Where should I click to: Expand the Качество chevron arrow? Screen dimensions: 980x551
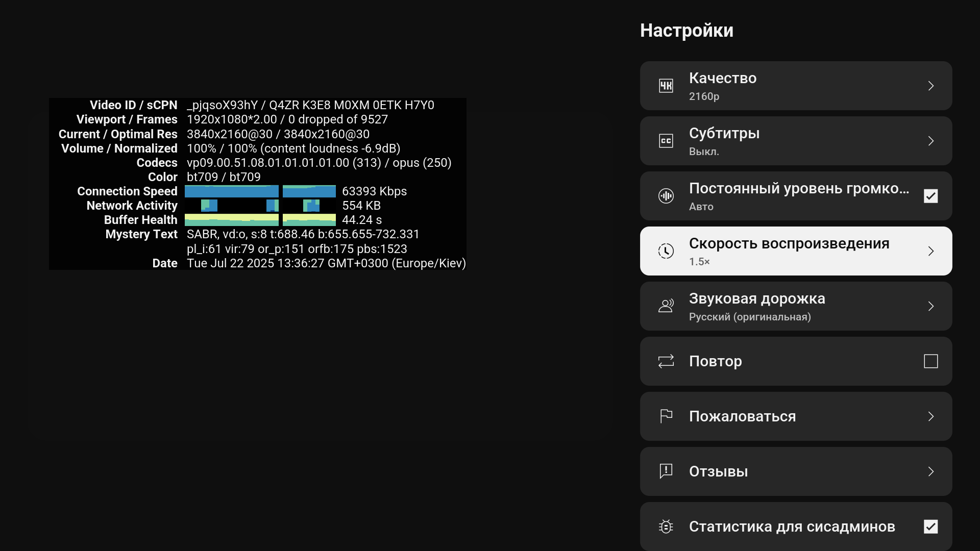(930, 86)
